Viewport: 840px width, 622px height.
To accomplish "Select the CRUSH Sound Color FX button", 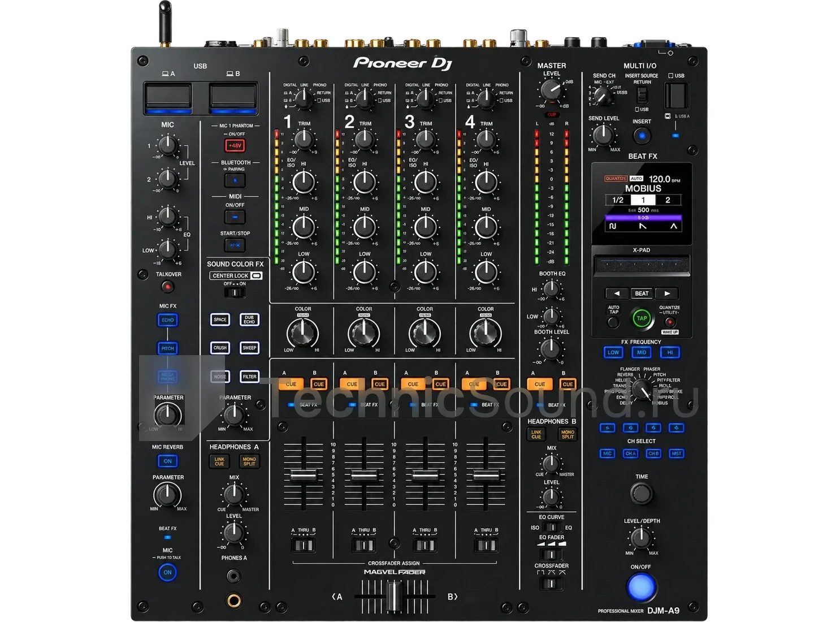I will pyautogui.click(x=220, y=348).
